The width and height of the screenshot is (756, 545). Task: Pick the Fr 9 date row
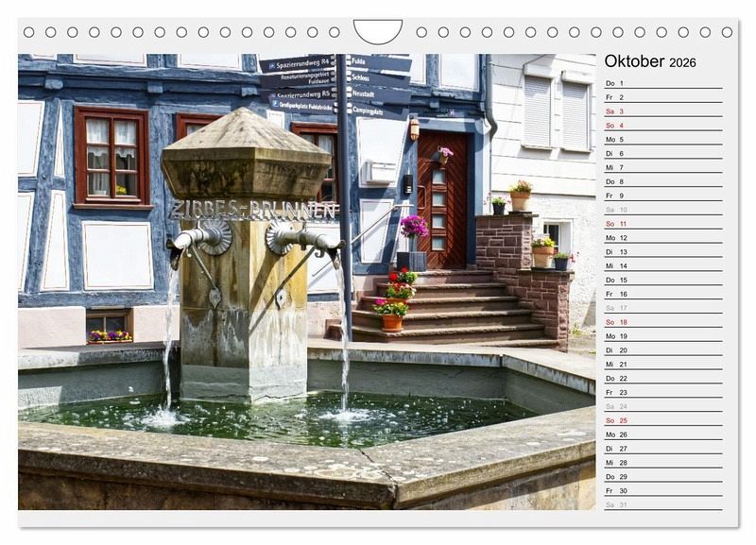pos(662,196)
